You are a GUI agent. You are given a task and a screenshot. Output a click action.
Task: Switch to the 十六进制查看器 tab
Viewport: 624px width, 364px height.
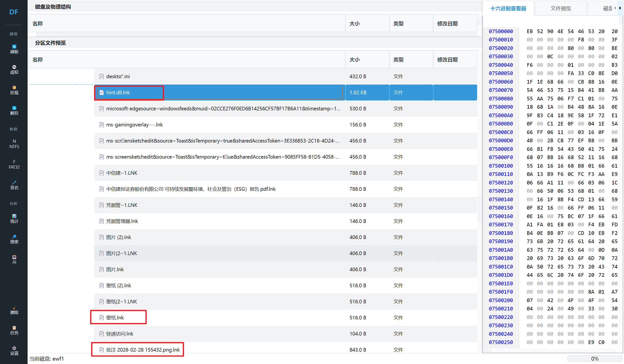[x=508, y=9]
